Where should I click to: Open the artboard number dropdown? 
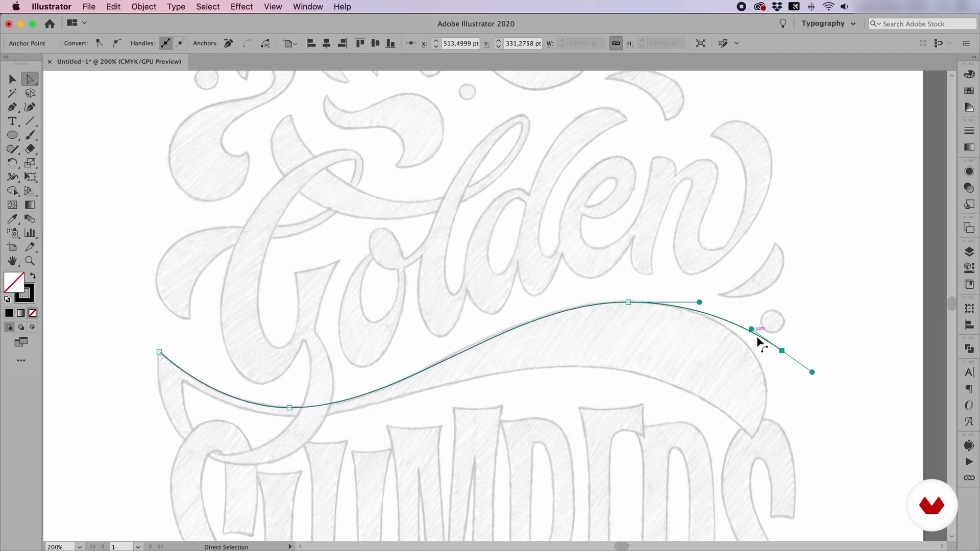tap(137, 546)
